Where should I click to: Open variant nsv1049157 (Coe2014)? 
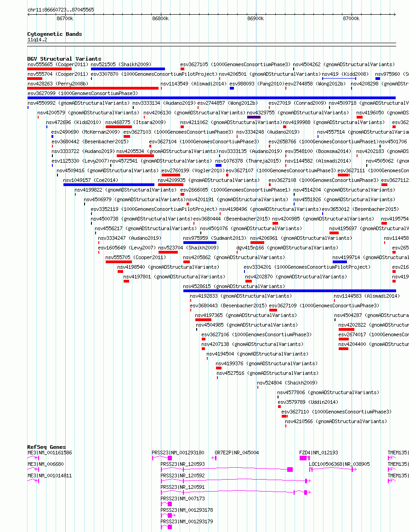[x=90, y=180]
